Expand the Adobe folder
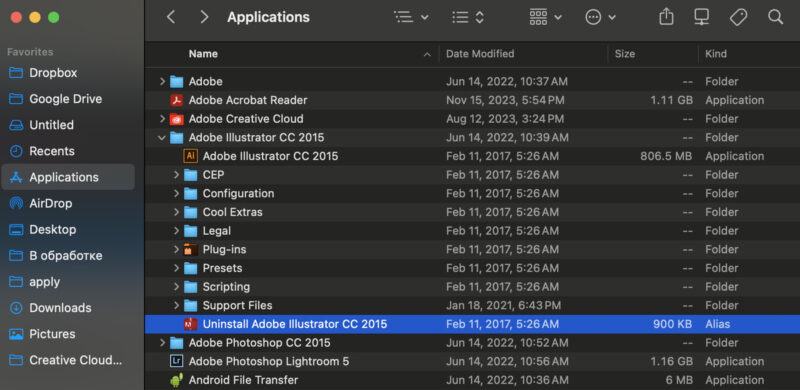Viewport: 800px width, 390px height. tap(162, 81)
